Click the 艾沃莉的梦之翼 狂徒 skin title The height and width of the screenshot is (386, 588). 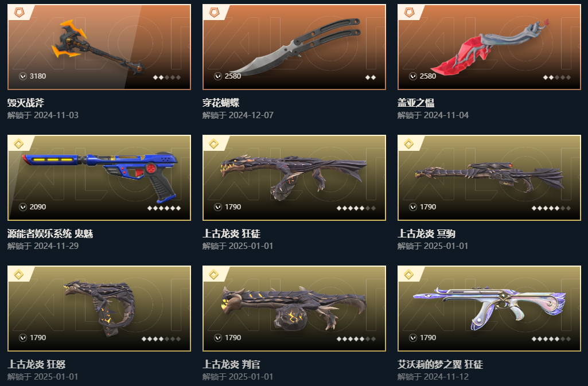(440, 365)
